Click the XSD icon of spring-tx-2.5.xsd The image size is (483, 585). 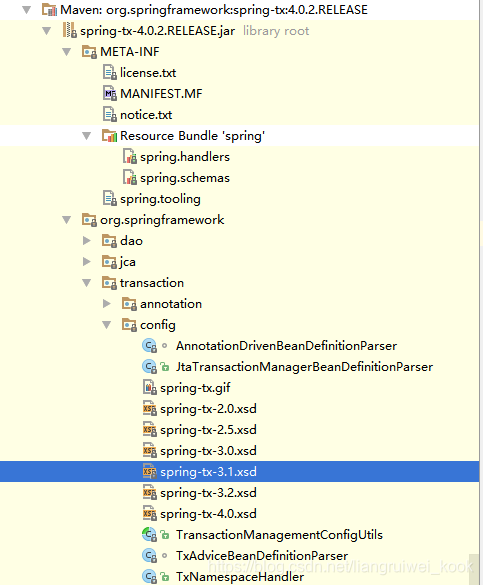150,430
